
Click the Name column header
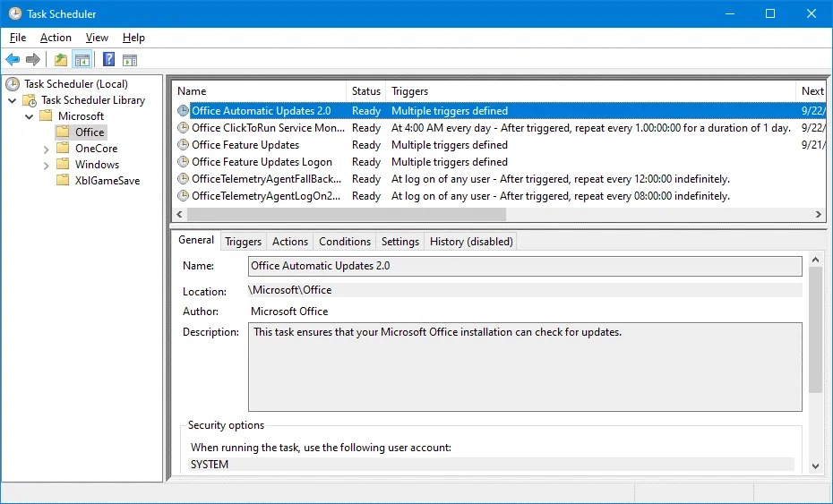pos(192,91)
